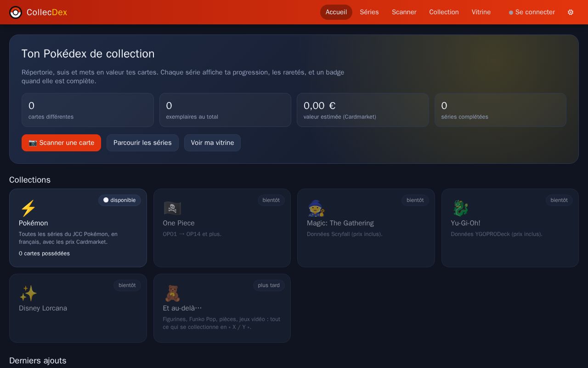Click the CollecDex brand name
This screenshot has height=368, width=588.
[47, 12]
